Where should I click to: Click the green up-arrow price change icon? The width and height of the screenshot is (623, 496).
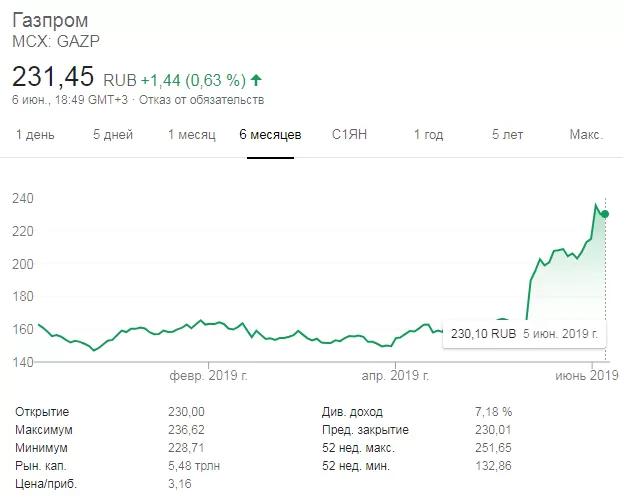pos(256,80)
